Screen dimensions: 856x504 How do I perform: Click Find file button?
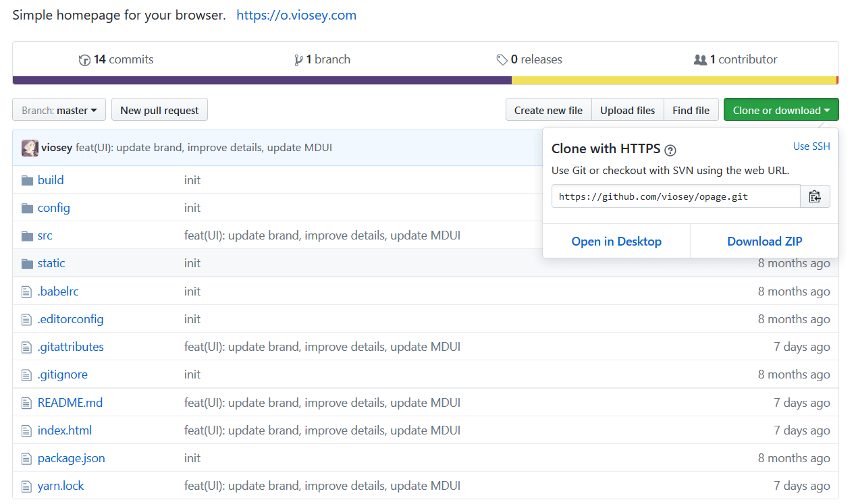(691, 110)
